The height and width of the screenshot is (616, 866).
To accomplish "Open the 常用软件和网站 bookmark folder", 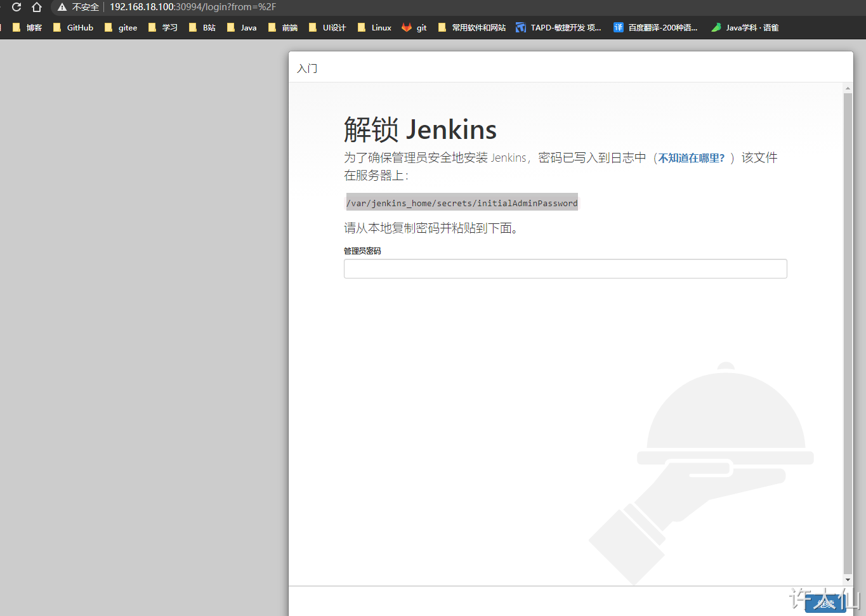I will 472,27.
